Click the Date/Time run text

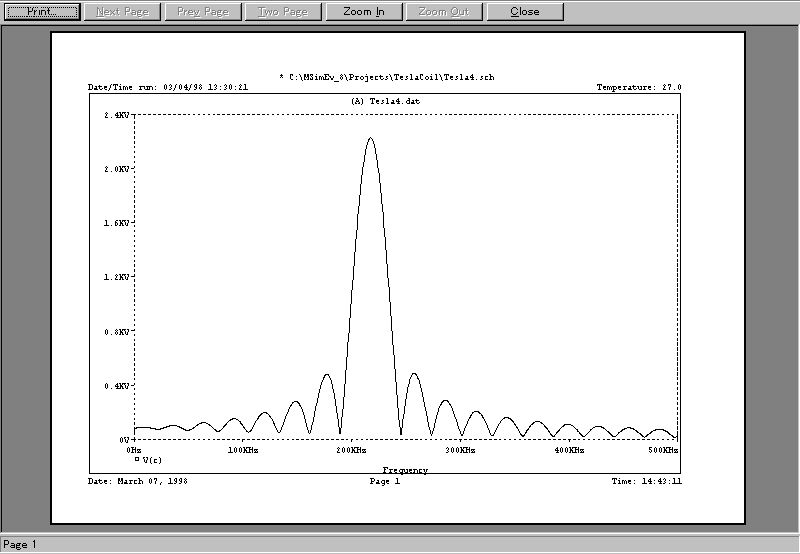tap(168, 88)
